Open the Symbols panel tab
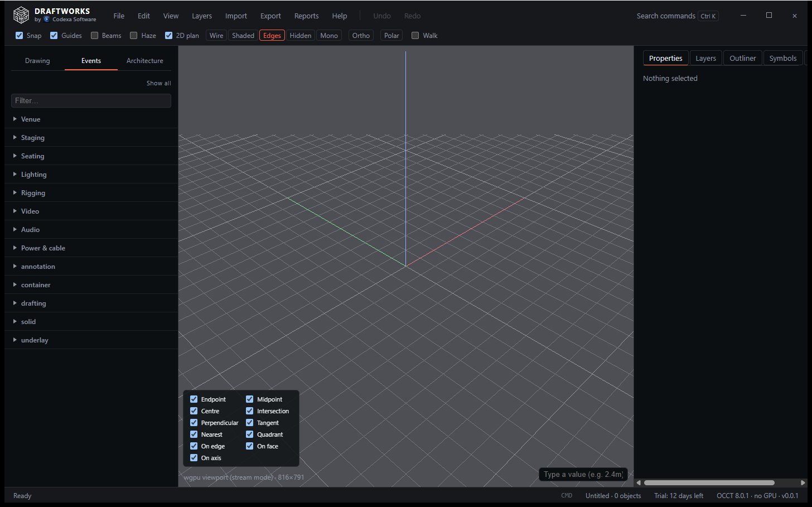812x507 pixels. click(783, 58)
